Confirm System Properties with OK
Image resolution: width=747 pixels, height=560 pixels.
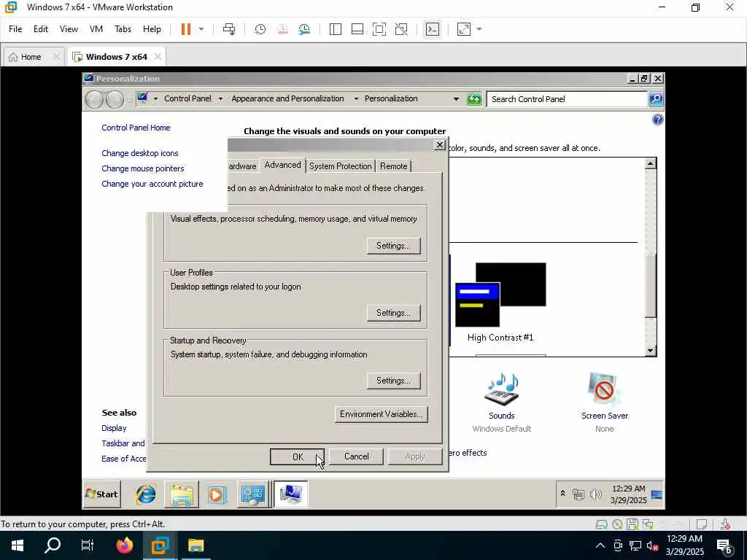[298, 456]
